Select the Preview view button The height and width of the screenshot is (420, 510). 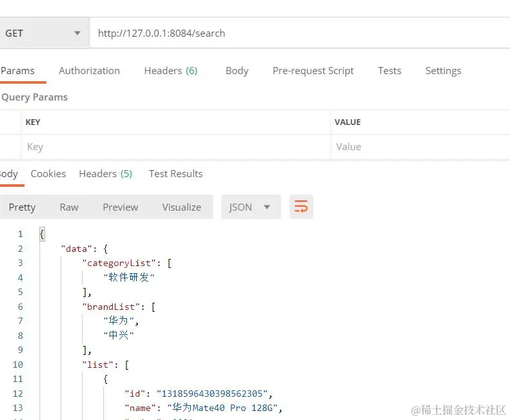(121, 207)
